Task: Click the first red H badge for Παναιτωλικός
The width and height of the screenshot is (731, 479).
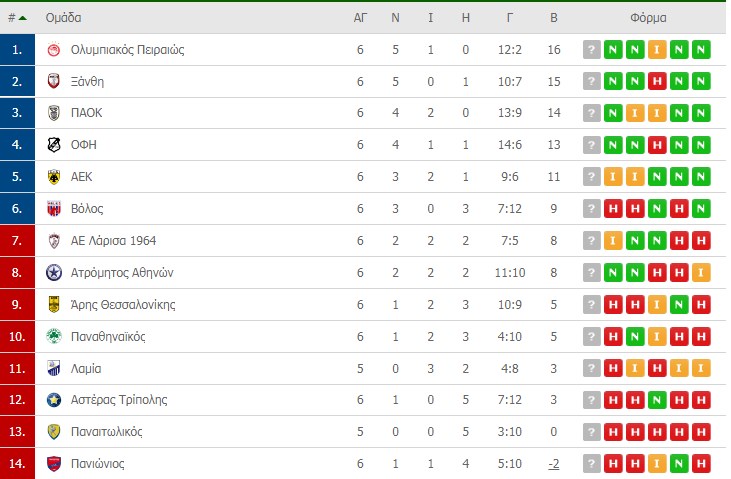Action: pyautogui.click(x=613, y=432)
